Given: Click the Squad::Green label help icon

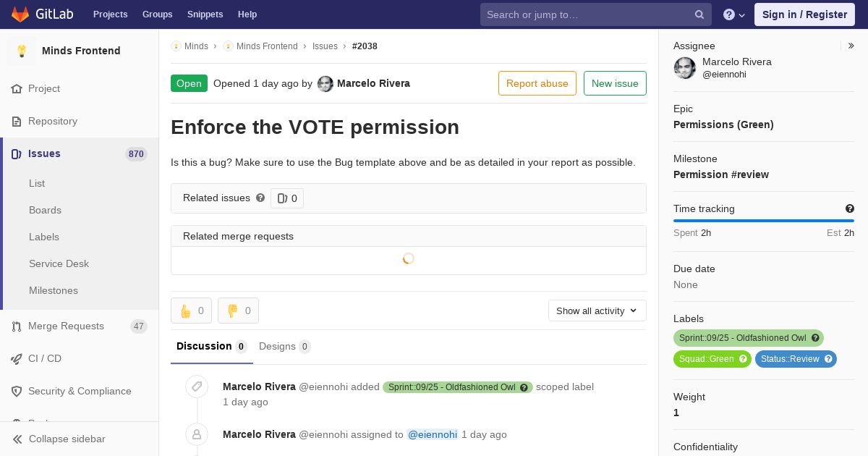Looking at the screenshot, I should pyautogui.click(x=743, y=359).
